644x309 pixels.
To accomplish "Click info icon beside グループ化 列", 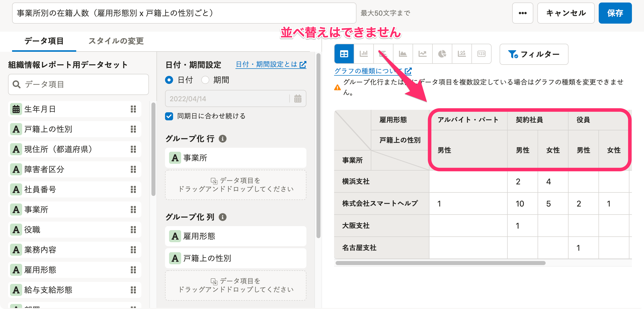I will click(x=223, y=217).
